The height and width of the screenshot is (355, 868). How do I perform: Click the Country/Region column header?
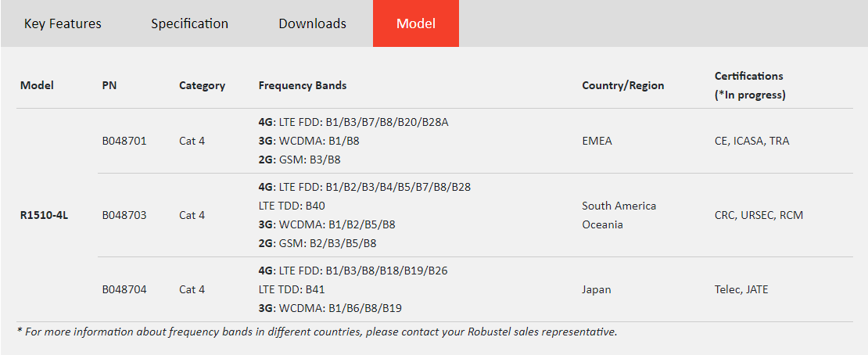pos(622,85)
